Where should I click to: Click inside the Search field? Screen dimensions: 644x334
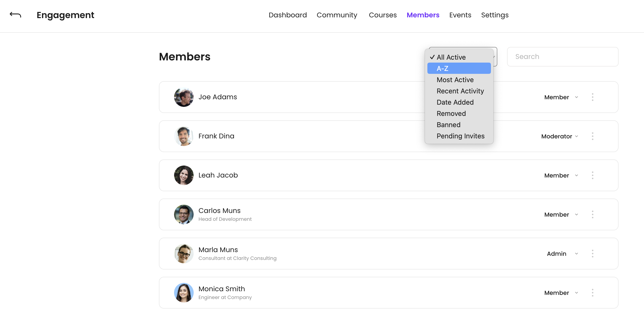point(562,56)
